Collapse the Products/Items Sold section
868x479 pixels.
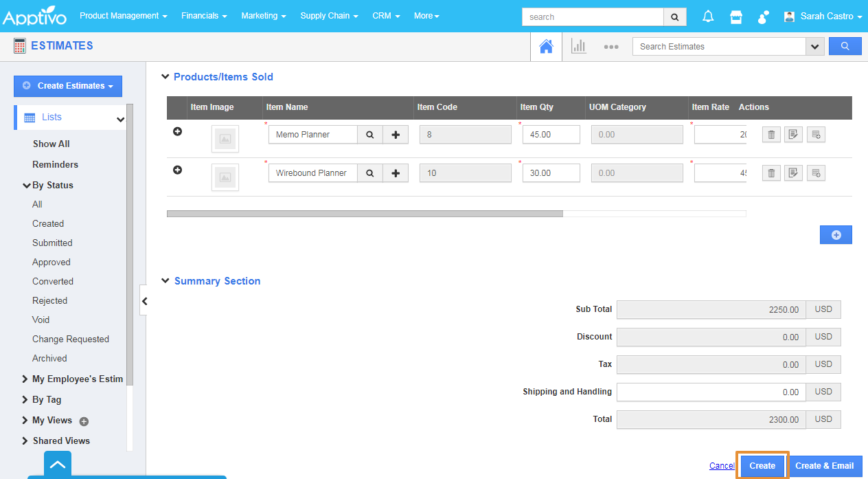[x=165, y=77]
